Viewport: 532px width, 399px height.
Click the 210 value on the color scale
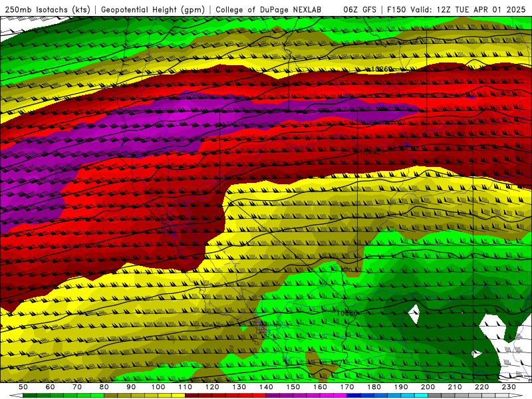(x=455, y=387)
